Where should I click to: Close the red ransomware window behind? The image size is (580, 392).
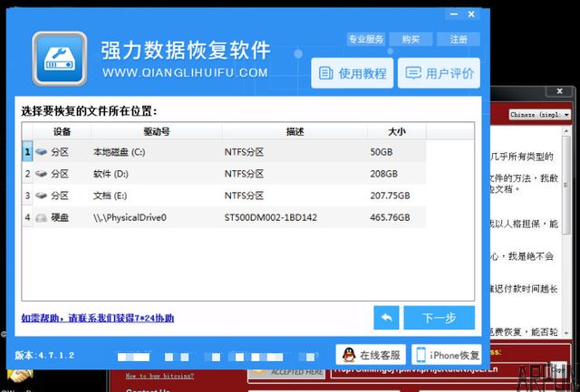click(560, 91)
